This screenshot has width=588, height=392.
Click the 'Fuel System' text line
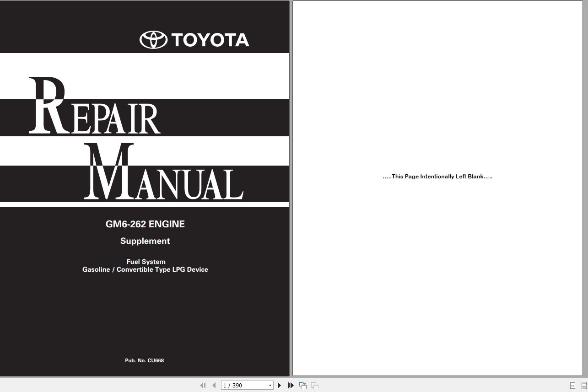click(x=146, y=262)
